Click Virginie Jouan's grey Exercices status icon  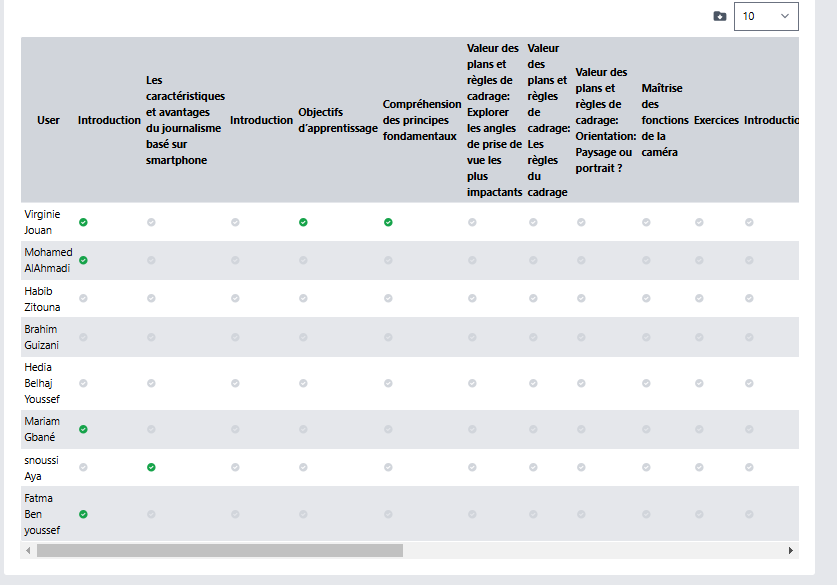click(x=699, y=222)
